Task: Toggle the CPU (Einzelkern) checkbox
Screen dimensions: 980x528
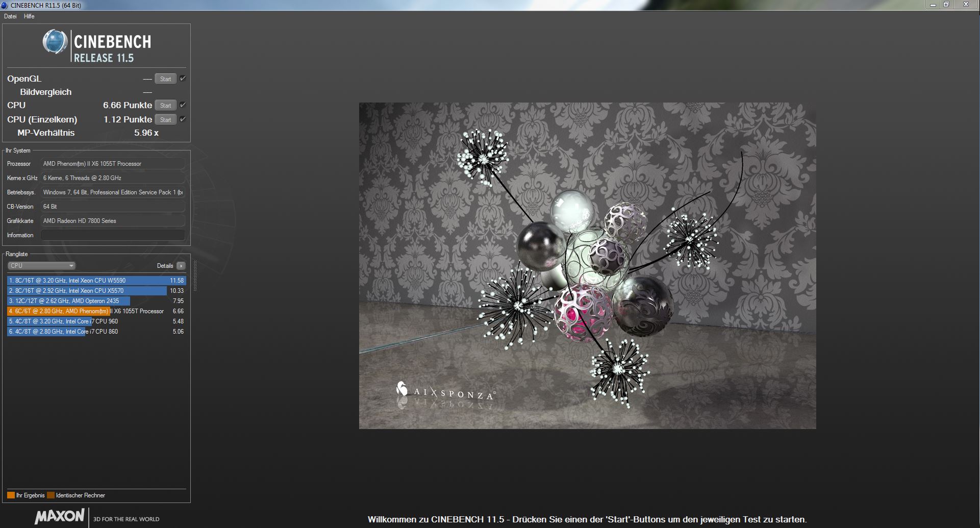Action: pos(183,119)
